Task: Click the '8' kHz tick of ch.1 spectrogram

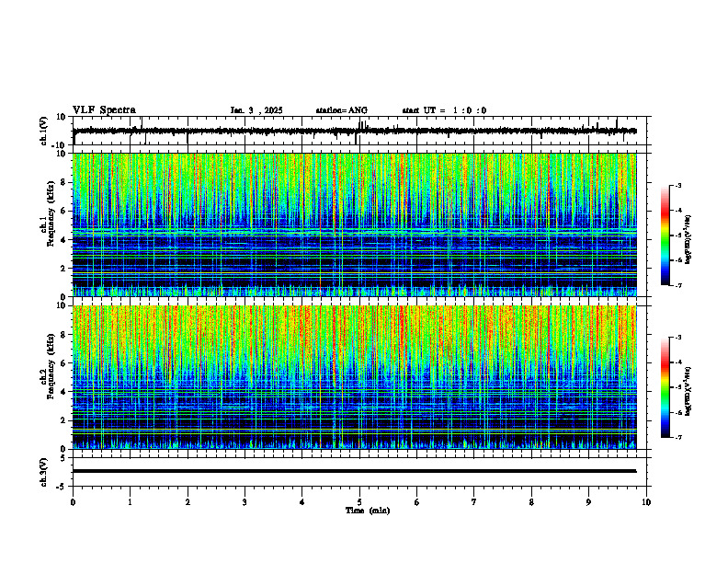Action: pos(63,182)
